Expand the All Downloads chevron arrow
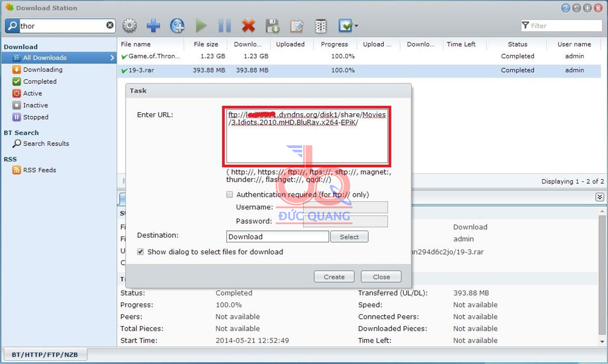The height and width of the screenshot is (364, 608). click(112, 57)
